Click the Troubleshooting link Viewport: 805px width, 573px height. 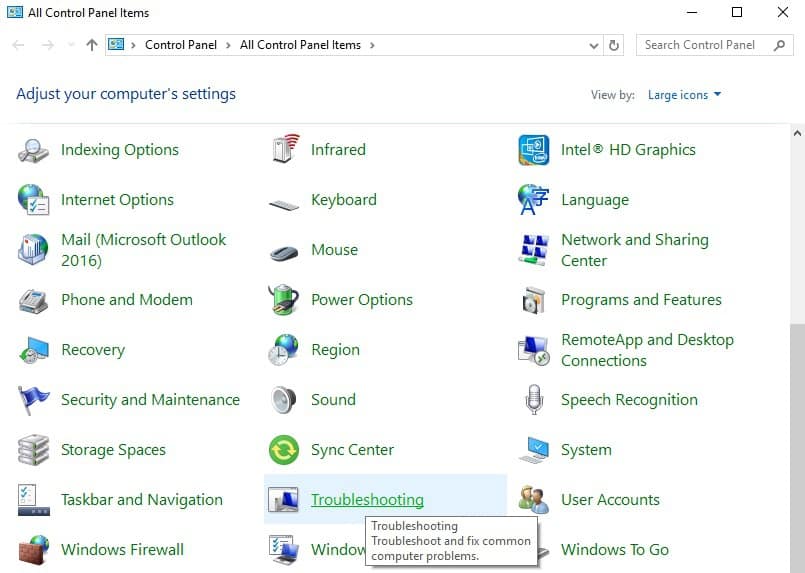click(x=368, y=500)
